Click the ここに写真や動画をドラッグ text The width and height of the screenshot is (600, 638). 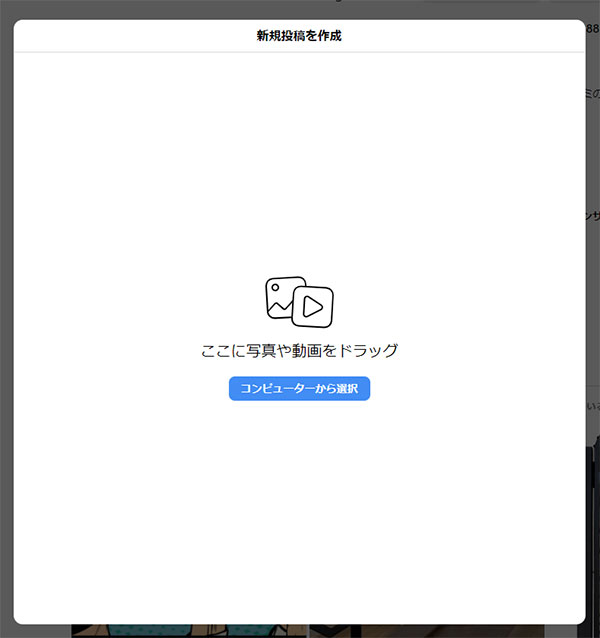click(299, 350)
